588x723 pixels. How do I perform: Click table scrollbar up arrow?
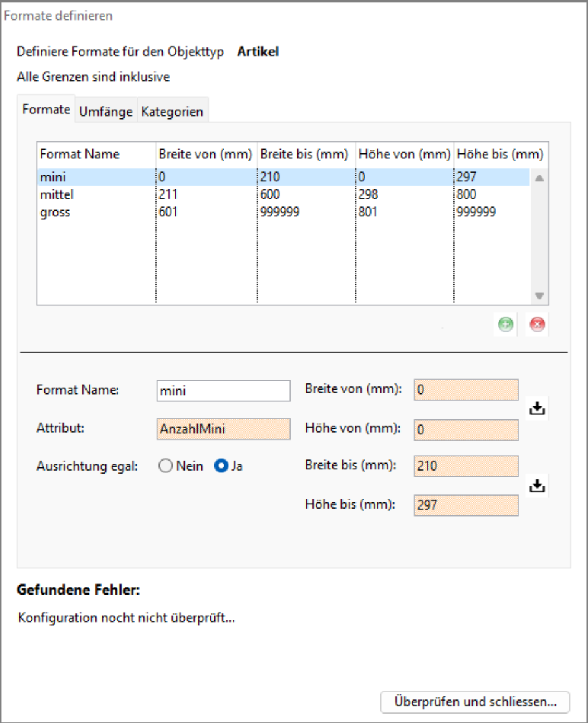pos(539,178)
